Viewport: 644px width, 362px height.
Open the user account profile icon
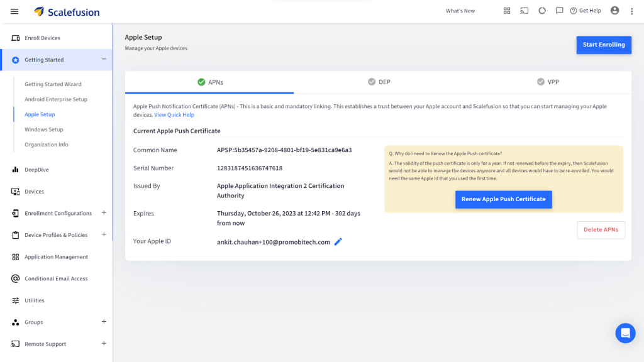(x=614, y=11)
